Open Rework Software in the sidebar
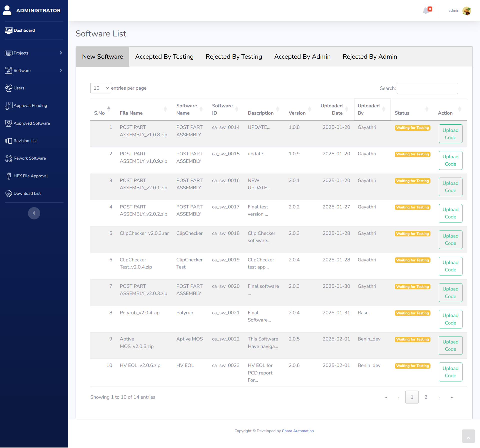The height and width of the screenshot is (448, 480). click(x=29, y=158)
